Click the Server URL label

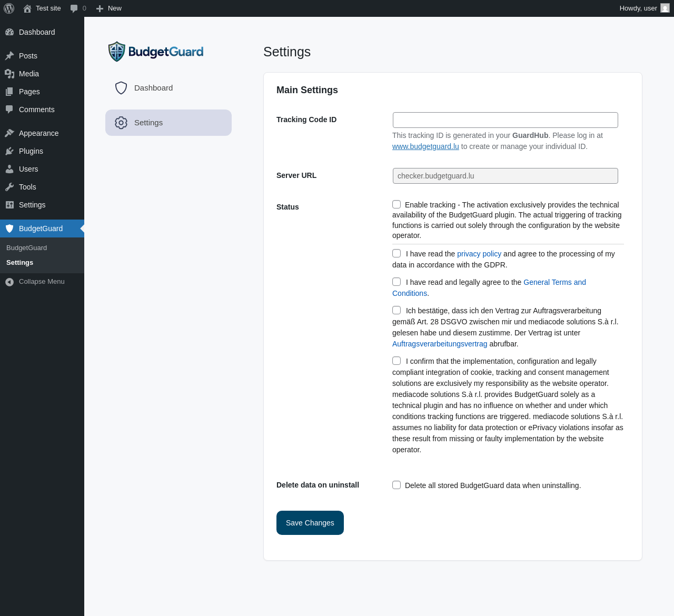pos(296,175)
